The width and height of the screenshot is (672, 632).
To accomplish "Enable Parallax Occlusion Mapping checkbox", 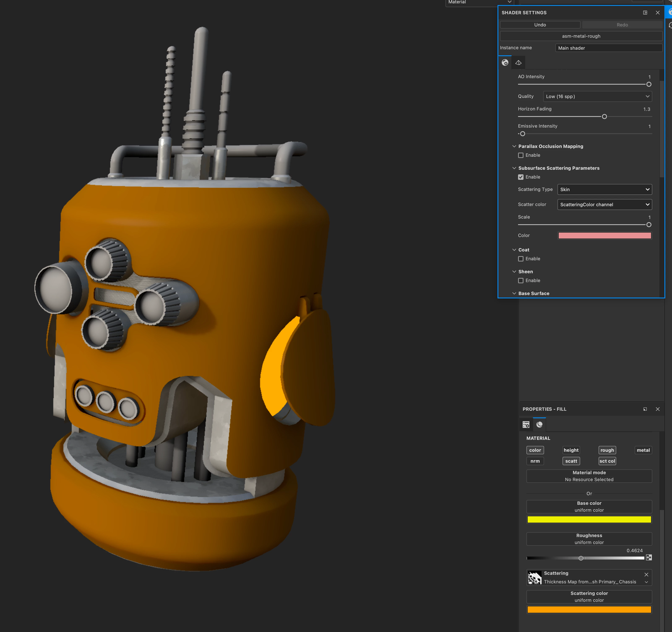I will [x=521, y=155].
